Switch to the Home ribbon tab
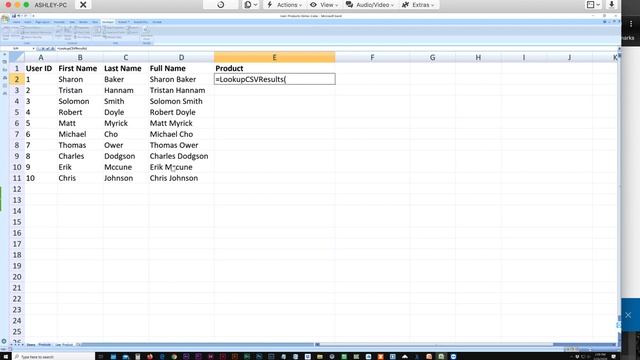 (16, 22)
